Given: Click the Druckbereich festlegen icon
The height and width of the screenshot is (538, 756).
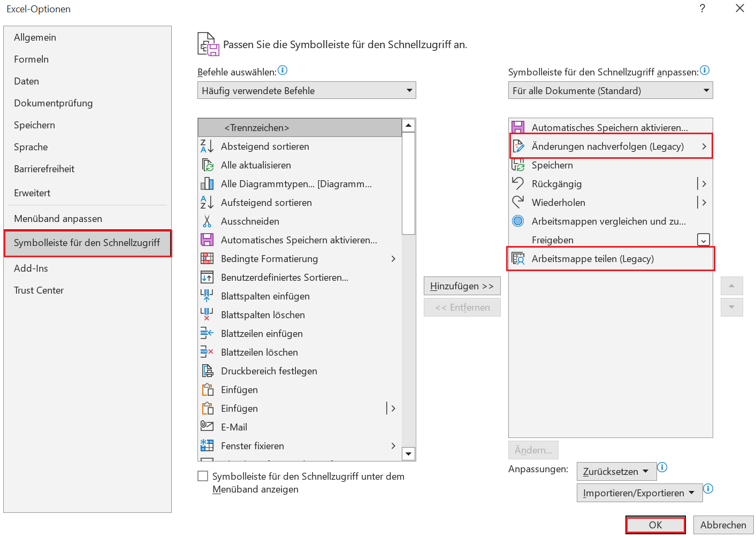Looking at the screenshot, I should point(207,371).
